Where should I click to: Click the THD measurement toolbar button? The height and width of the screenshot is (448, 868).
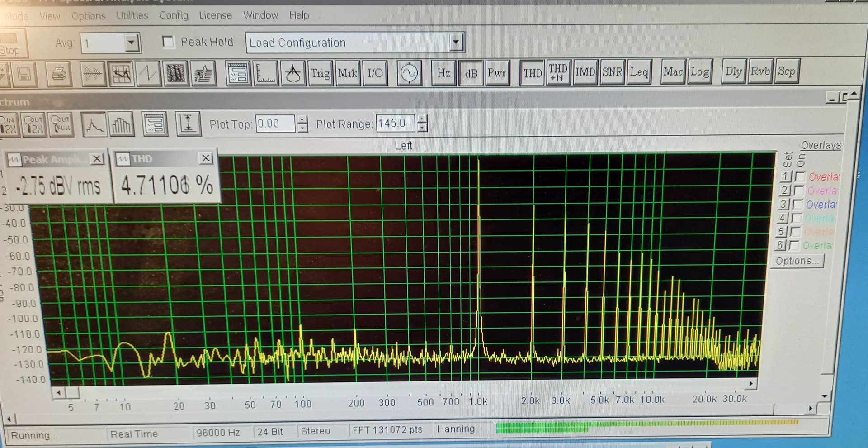(532, 72)
